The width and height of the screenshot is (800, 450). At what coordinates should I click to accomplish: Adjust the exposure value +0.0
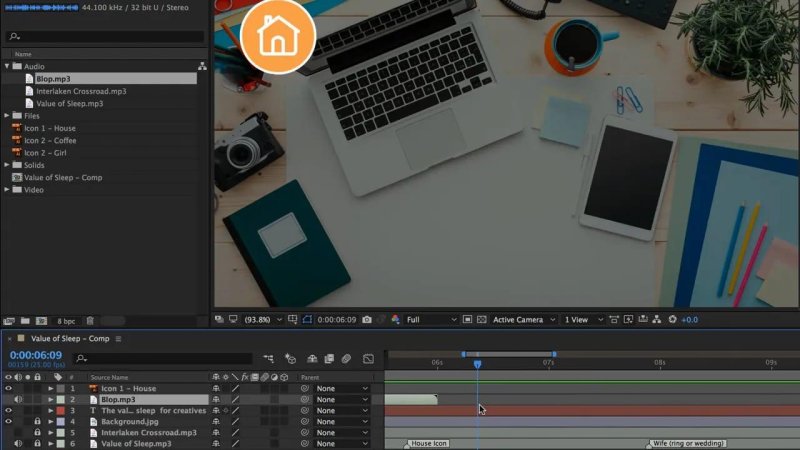689,319
